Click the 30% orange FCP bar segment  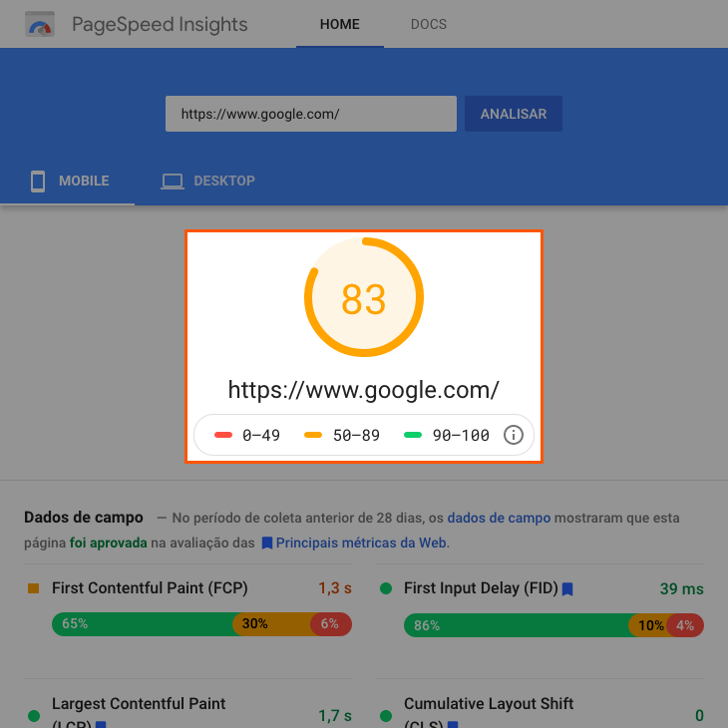(x=271, y=624)
